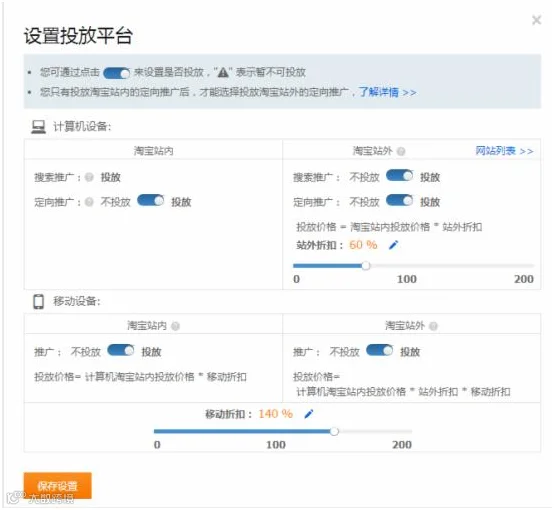The width and height of the screenshot is (554, 510).
Task: Click help icon beside mobile 淘宝站内 header
Action: click(x=175, y=326)
